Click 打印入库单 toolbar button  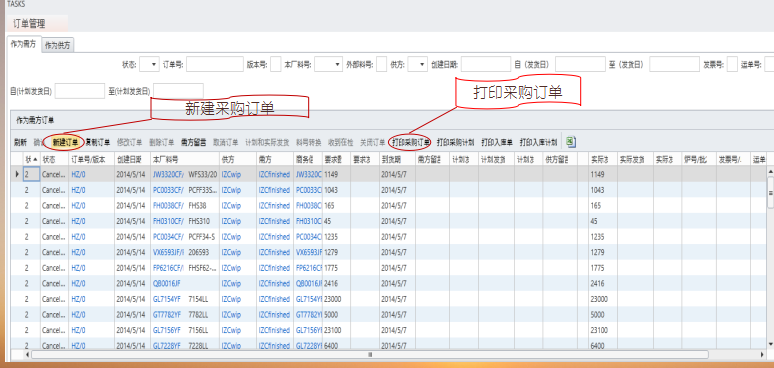(x=497, y=143)
